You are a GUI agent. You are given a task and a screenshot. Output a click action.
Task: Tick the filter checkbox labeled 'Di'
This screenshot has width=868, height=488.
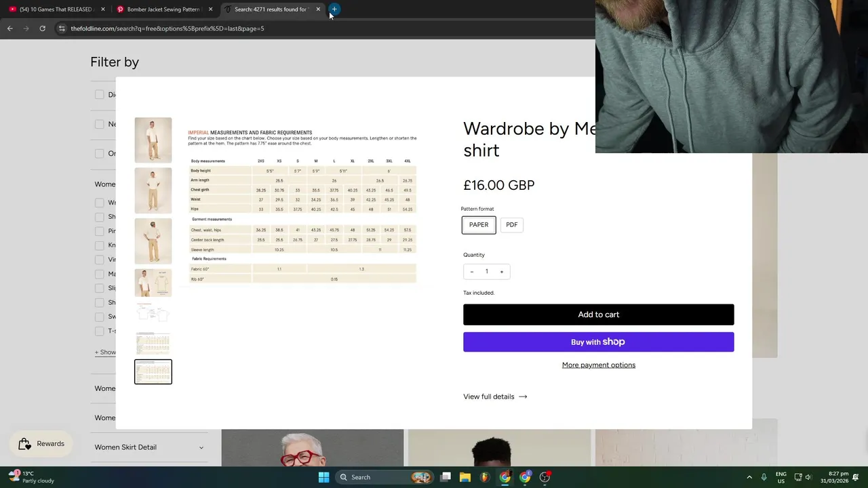[100, 95]
